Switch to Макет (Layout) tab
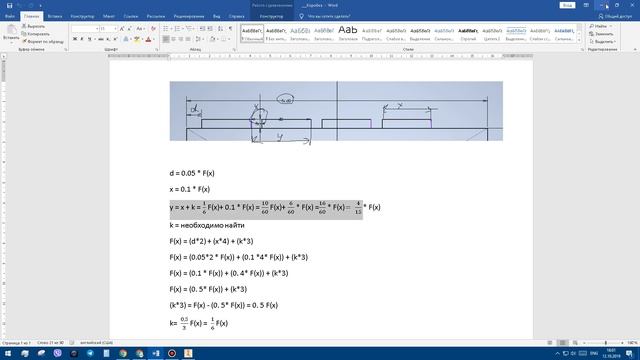 109,16
